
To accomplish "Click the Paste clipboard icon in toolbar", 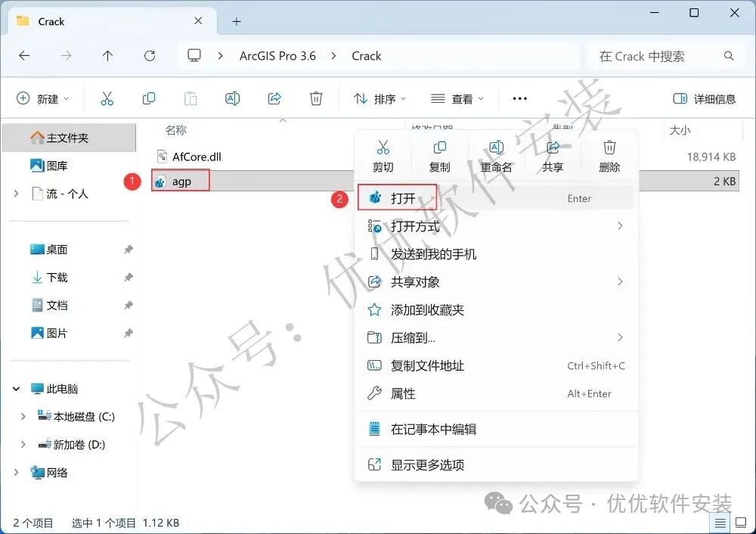I will tap(191, 99).
